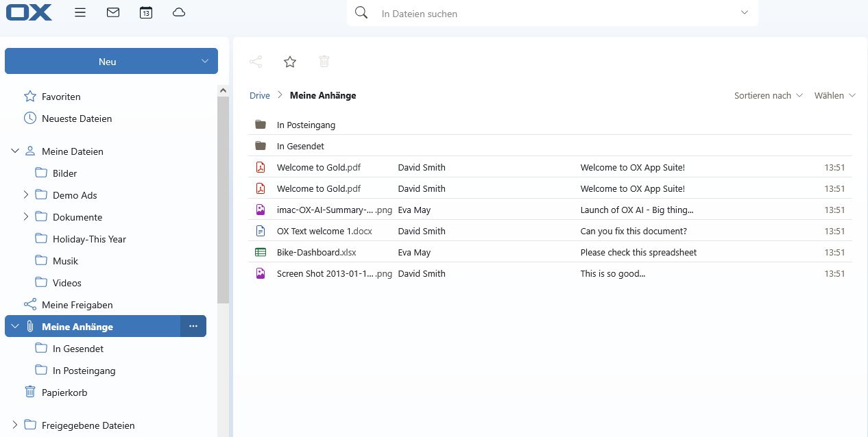Click the In Posteingang folder icon in list
Image resolution: width=868 pixels, height=437 pixels.
click(261, 125)
